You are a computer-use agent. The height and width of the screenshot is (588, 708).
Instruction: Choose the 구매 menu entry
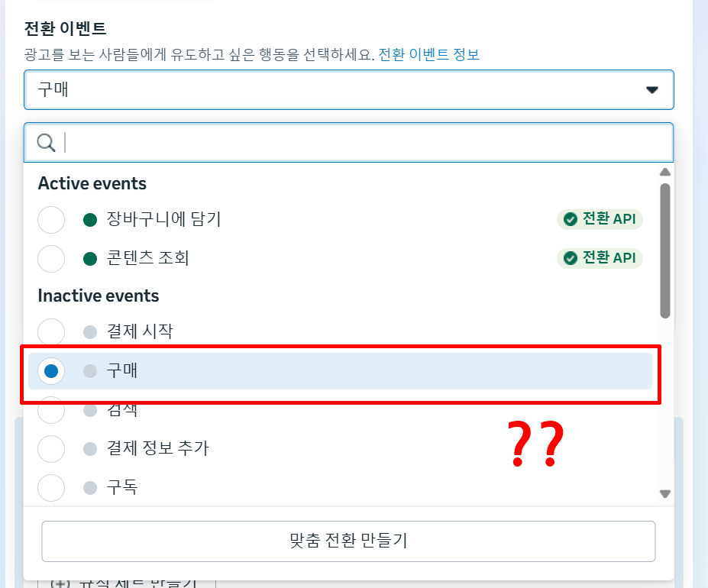[340, 371]
